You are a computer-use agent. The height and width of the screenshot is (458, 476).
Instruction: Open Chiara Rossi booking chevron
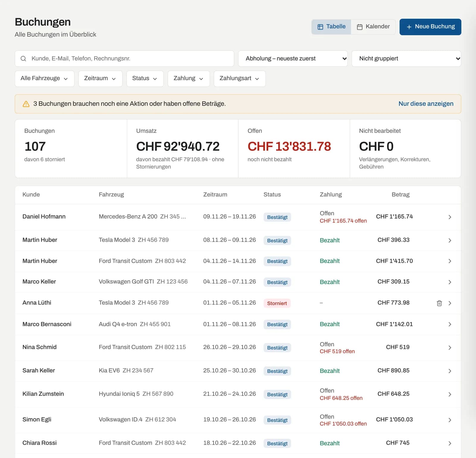click(450, 443)
